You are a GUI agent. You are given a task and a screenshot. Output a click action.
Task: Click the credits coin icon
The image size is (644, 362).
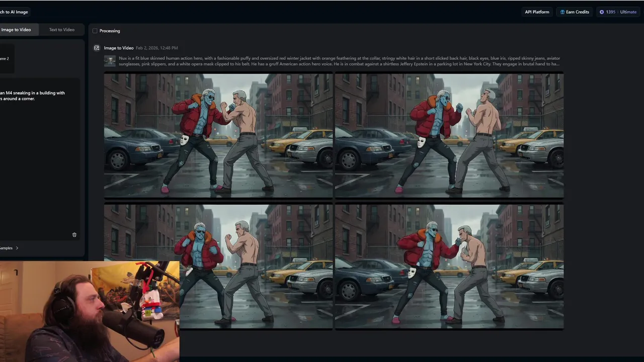[x=602, y=12]
